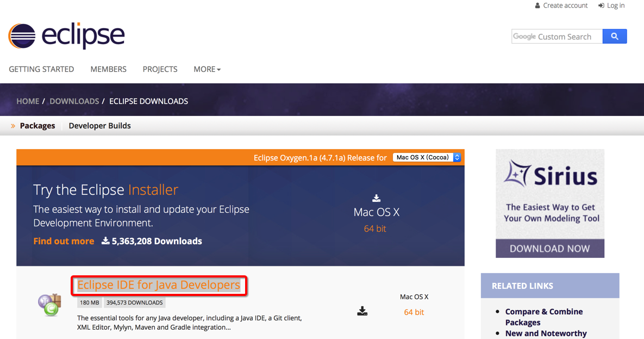Open GETTING STARTED menu item
This screenshot has height=339, width=644.
pos(41,69)
